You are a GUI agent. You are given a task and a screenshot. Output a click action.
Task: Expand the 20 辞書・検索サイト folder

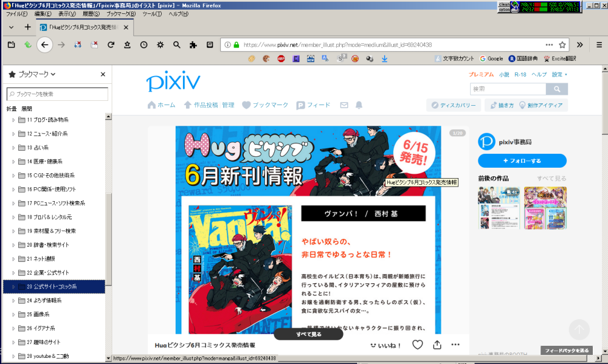pyautogui.click(x=13, y=245)
